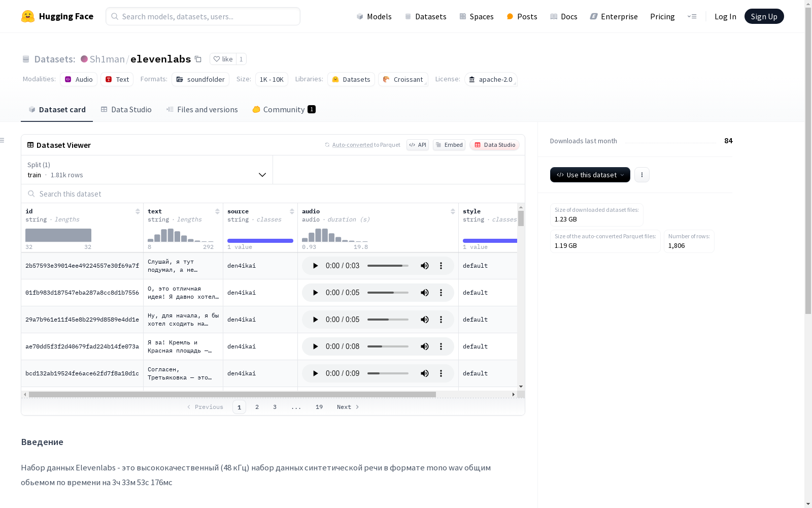Click the Sign Up button
The height and width of the screenshot is (508, 812).
coord(764,16)
